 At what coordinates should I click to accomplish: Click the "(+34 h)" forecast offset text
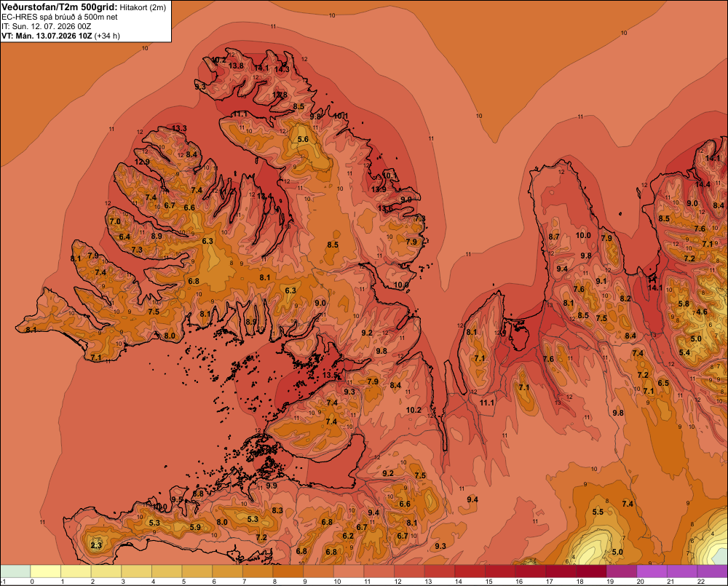(x=107, y=36)
